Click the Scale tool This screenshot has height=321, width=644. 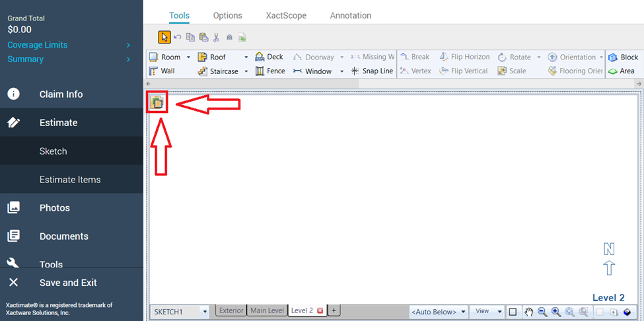tap(512, 71)
